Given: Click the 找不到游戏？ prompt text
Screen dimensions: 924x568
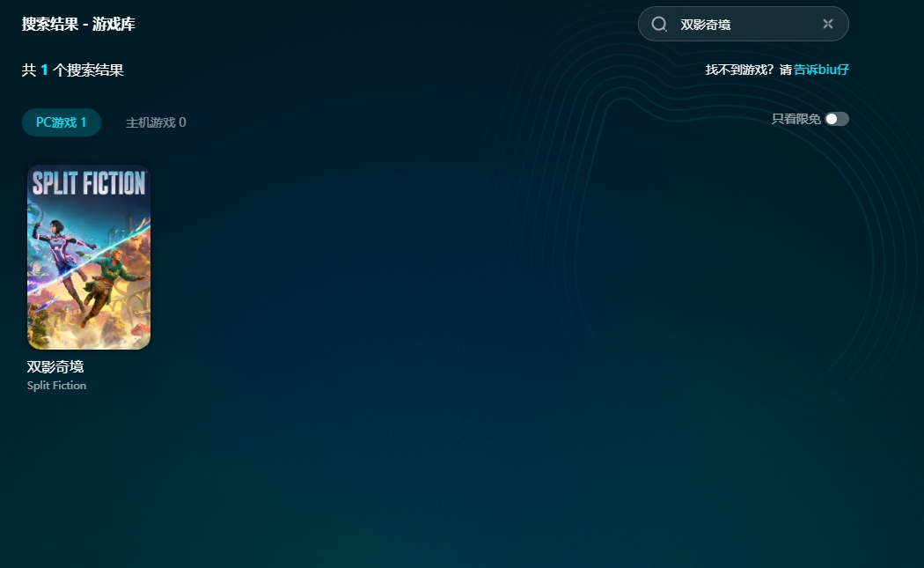Looking at the screenshot, I should click(x=739, y=70).
